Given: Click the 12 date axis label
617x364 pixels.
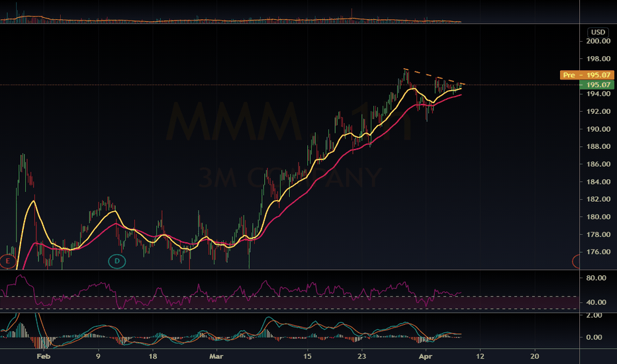Looking at the screenshot, I should click(x=480, y=356).
